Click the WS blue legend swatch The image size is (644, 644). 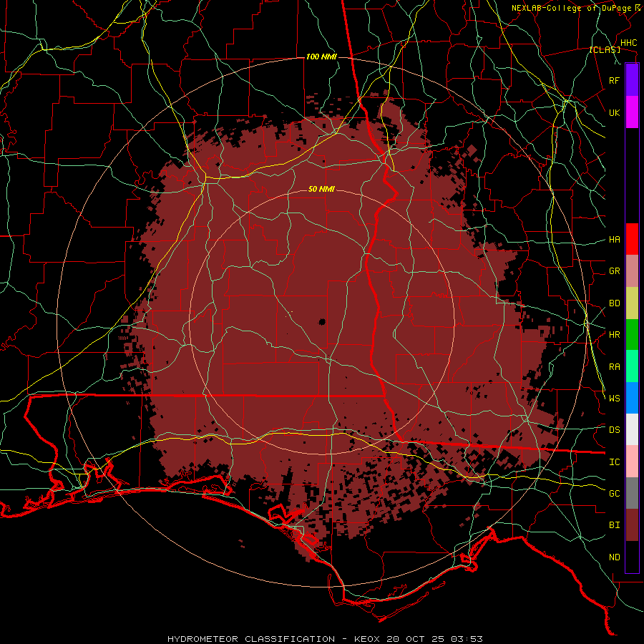[x=632, y=398]
